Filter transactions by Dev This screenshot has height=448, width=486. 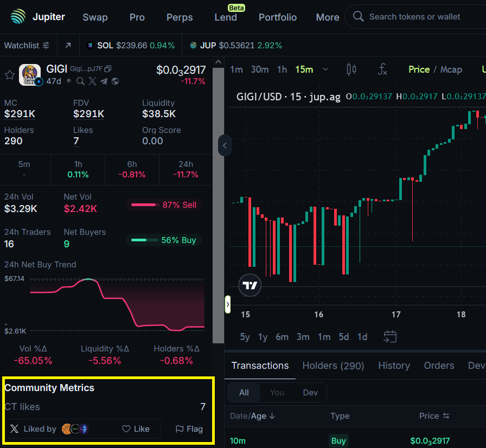(x=310, y=393)
